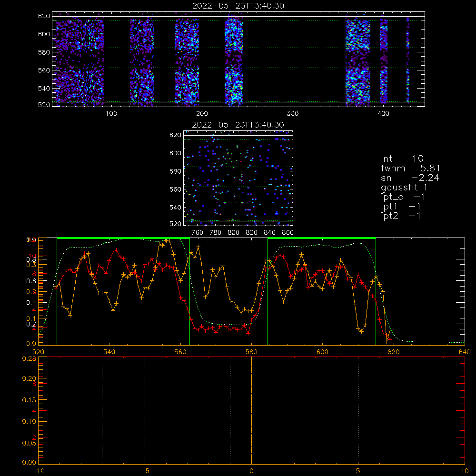Image resolution: width=476 pixels, height=476 pixels.
Task: Click the '820' x-axis label of middle image
Action: 252,233
